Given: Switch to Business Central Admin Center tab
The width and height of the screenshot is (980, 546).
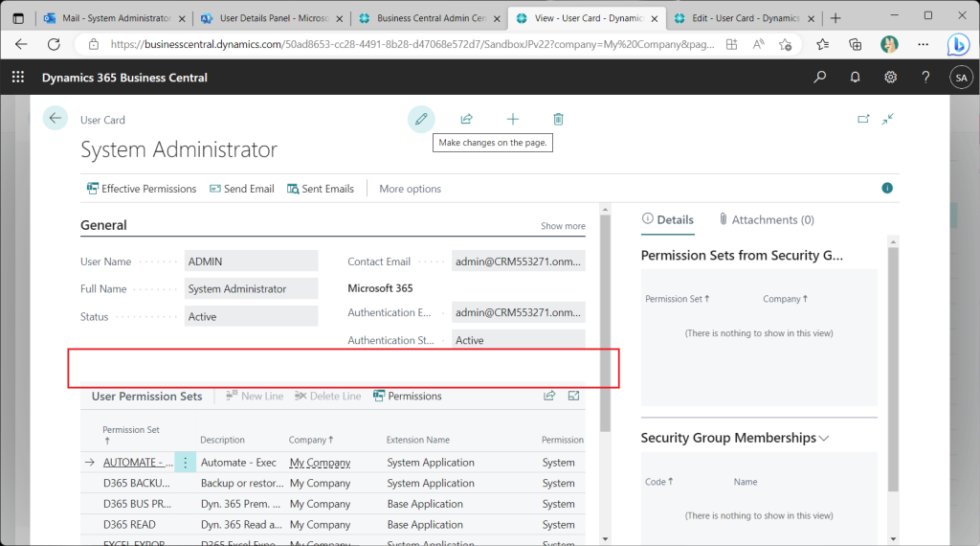Looking at the screenshot, I should pos(430,18).
